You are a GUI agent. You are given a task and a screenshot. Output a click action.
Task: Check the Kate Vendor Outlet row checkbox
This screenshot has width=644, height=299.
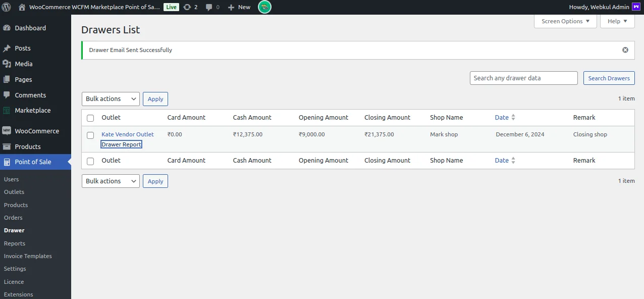click(90, 135)
